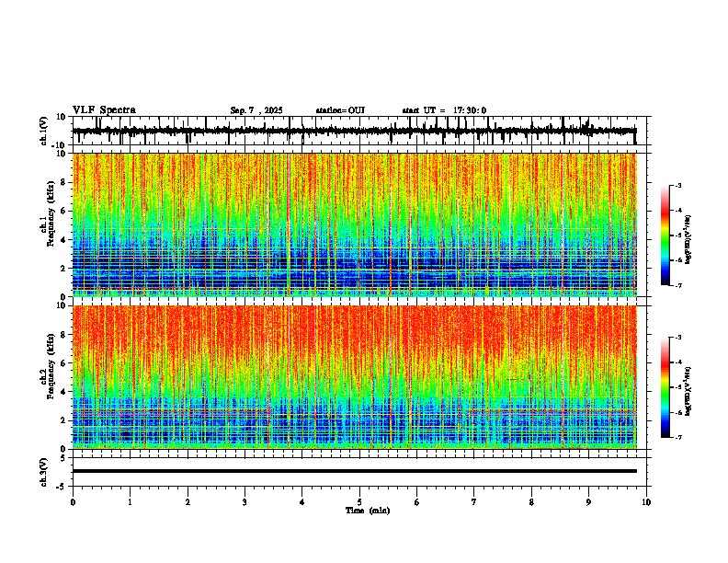Click the "5" label on ch.3(V) axis
The image size is (728, 563).
tap(63, 457)
